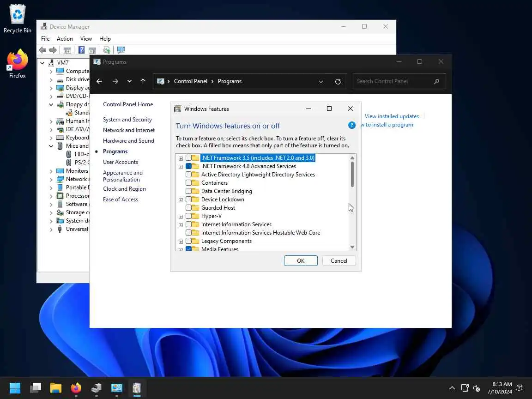Expand .NET Framework 3.5 feature node
532x399 pixels.
181,158
